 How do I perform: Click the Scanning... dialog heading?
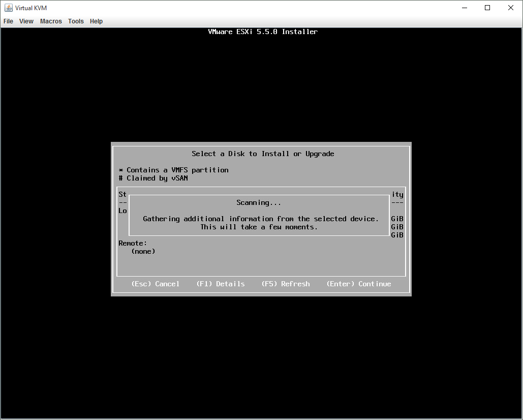pyautogui.click(x=259, y=202)
